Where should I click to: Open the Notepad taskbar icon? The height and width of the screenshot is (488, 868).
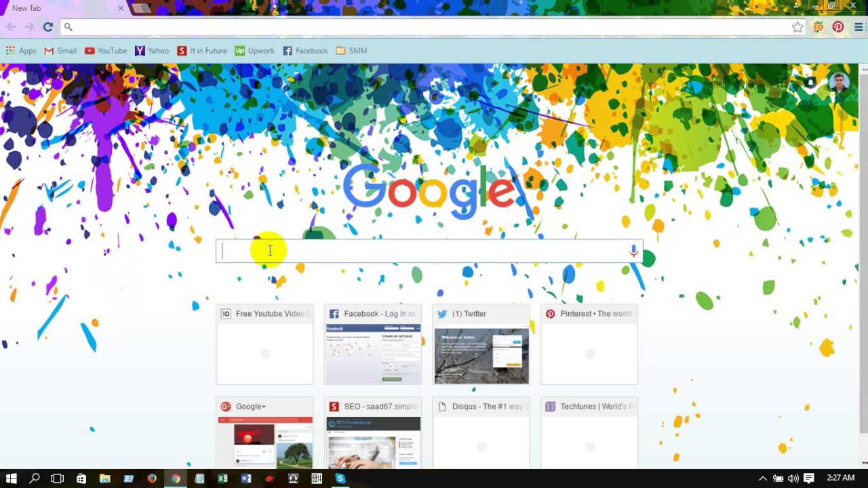(199, 479)
